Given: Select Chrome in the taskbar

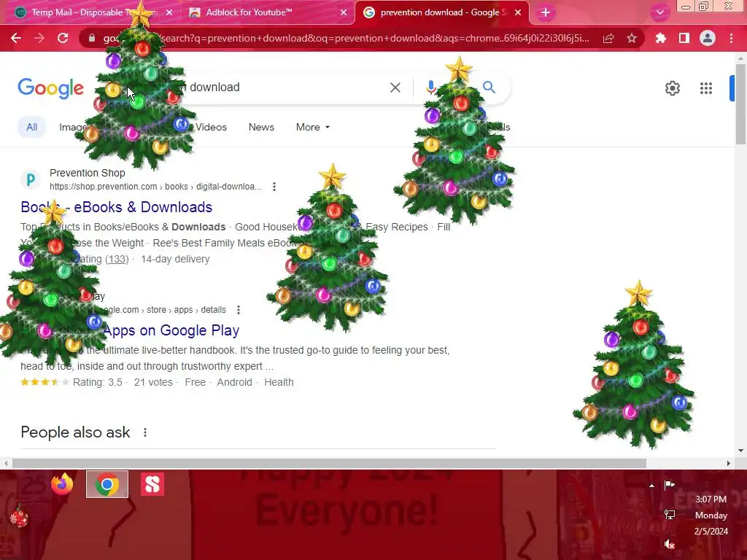Looking at the screenshot, I should point(107,484).
